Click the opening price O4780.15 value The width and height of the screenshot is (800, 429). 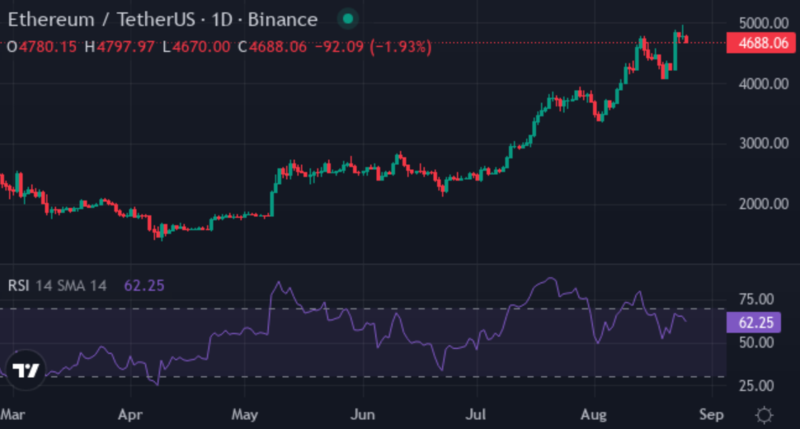[x=45, y=46]
